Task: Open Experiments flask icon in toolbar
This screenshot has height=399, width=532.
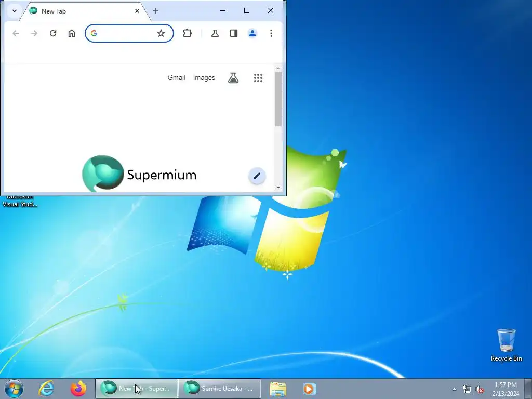Action: (215, 33)
